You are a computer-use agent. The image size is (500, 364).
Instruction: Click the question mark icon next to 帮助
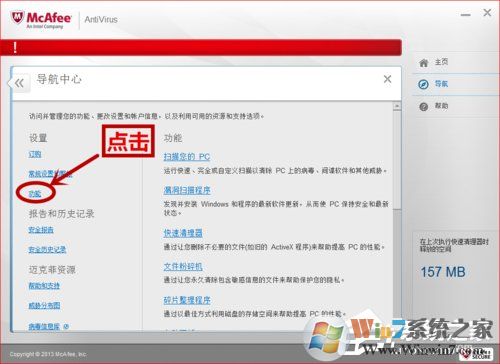[x=424, y=107]
